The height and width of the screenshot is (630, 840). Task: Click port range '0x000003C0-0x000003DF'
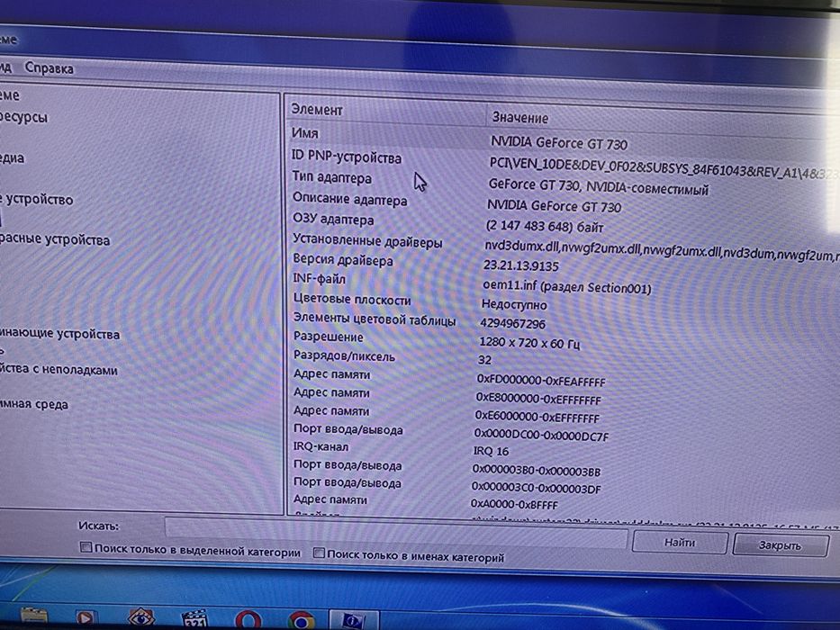536,488
